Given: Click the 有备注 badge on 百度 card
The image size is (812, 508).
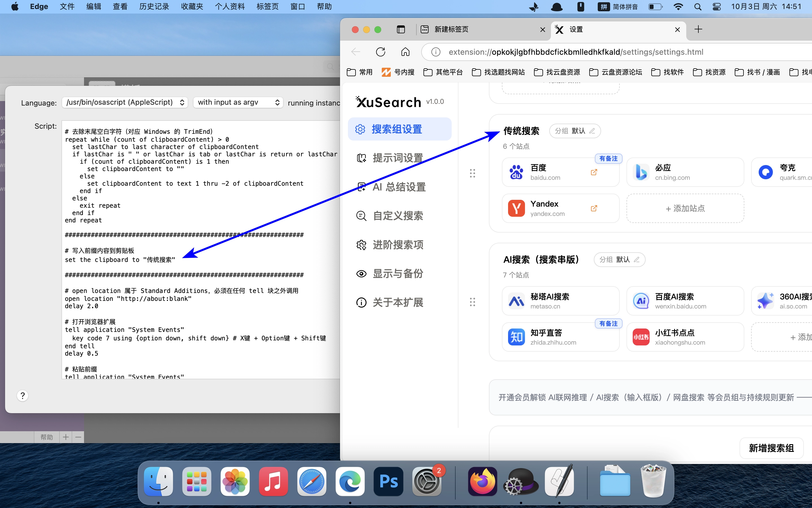Looking at the screenshot, I should click(x=608, y=159).
